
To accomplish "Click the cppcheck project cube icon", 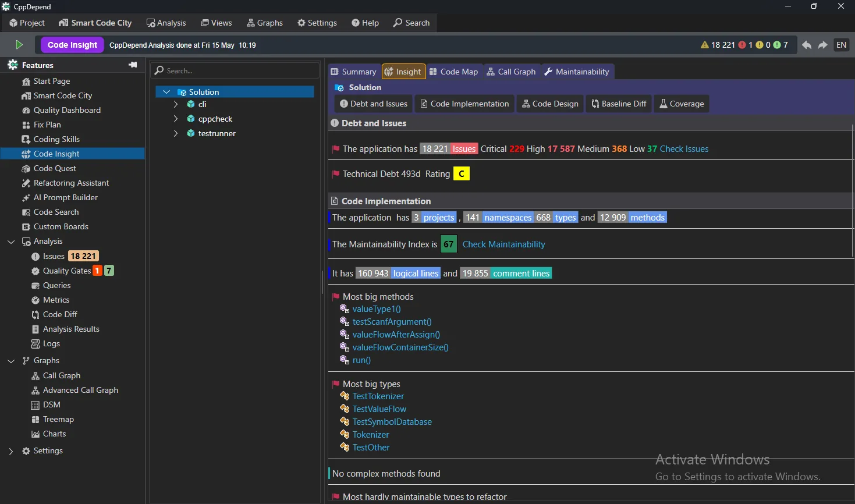I will click(191, 119).
